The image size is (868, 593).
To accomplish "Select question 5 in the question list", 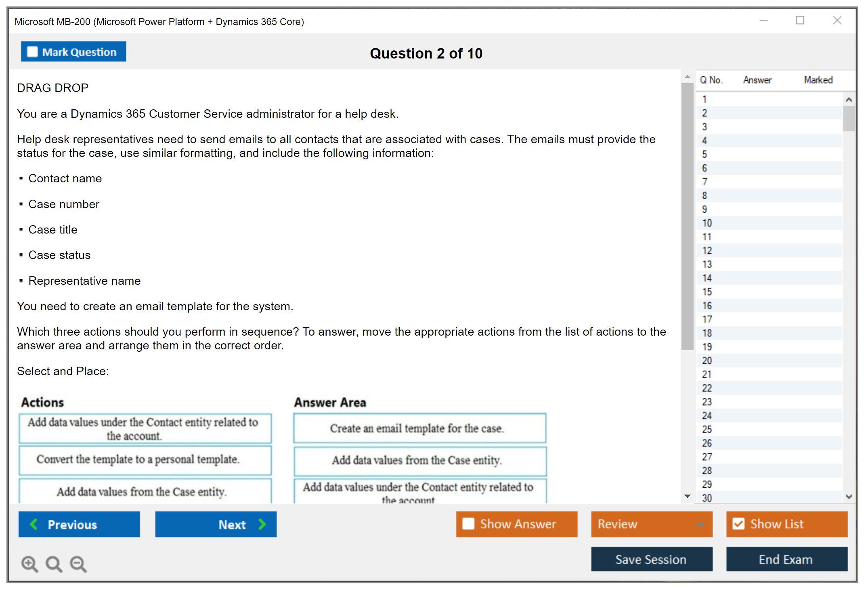I will tap(704, 154).
